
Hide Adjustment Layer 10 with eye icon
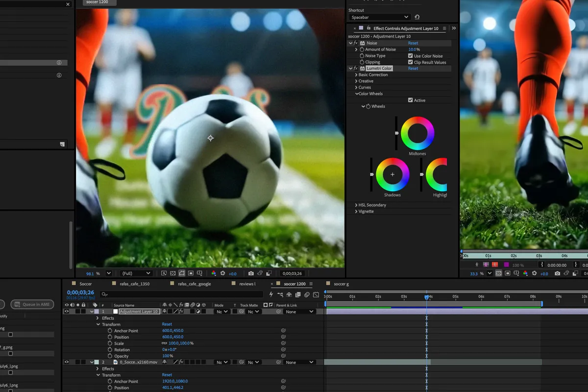click(67, 312)
